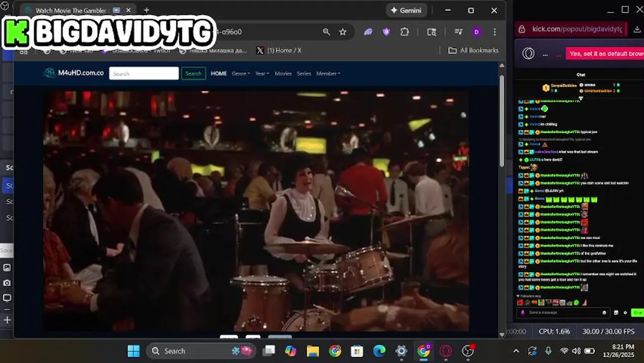Viewport: 644px width, 363px height.
Task: Click the browser page vertical scrollbar thumb
Action: pyautogui.click(x=502, y=120)
